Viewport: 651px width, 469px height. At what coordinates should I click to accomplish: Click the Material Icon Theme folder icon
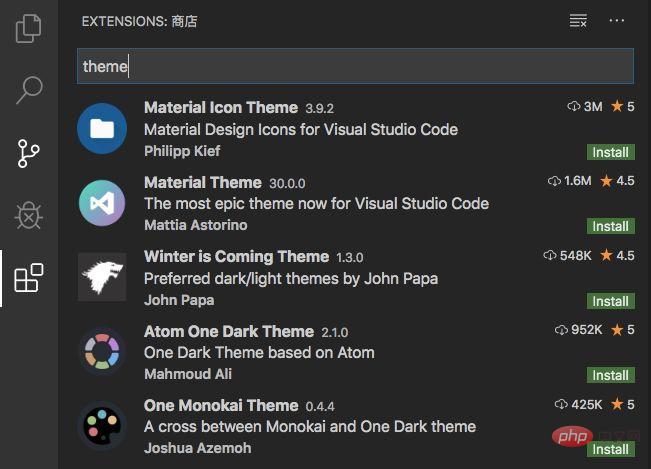click(x=102, y=129)
